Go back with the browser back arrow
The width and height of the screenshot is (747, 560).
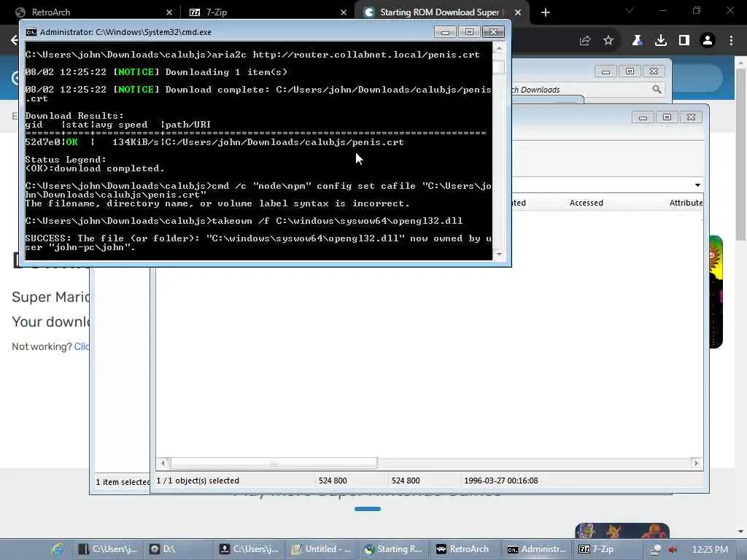tap(15, 40)
